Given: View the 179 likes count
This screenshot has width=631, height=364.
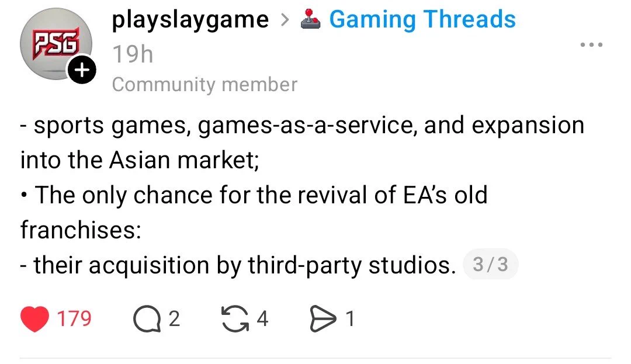Looking at the screenshot, I should [x=74, y=319].
